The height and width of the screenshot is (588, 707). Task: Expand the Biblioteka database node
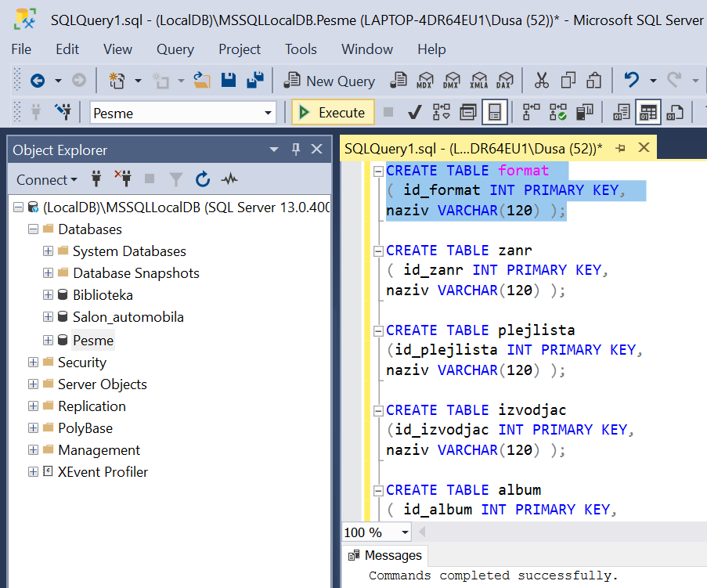pos(49,295)
